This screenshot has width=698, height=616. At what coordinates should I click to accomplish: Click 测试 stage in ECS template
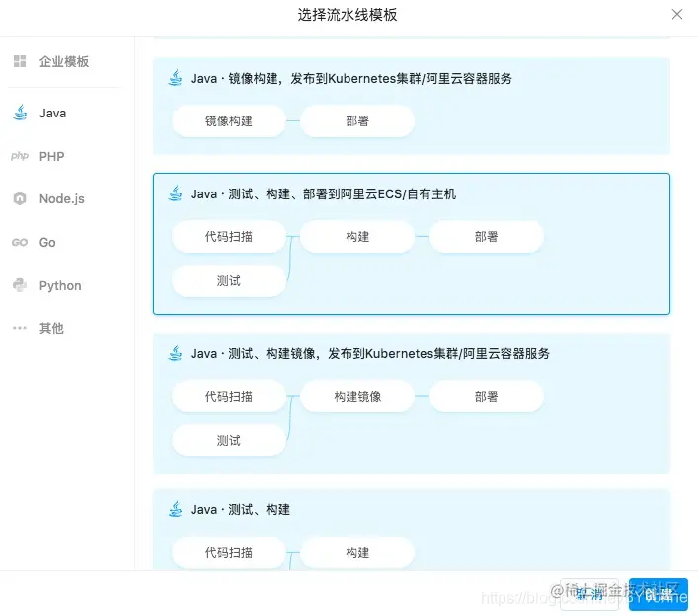click(229, 280)
